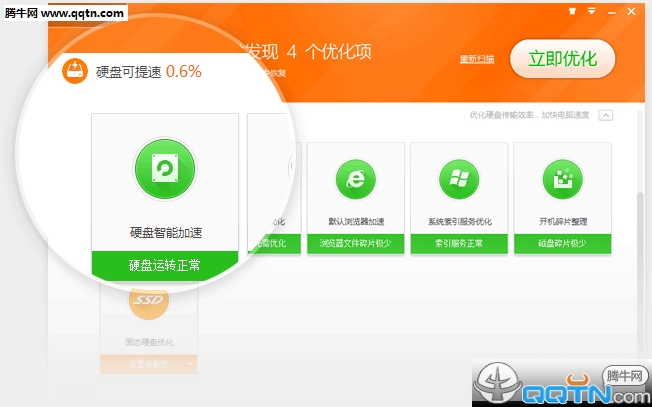Open the main menu dropdown arrow in title bar
The image size is (652, 407).
(592, 11)
